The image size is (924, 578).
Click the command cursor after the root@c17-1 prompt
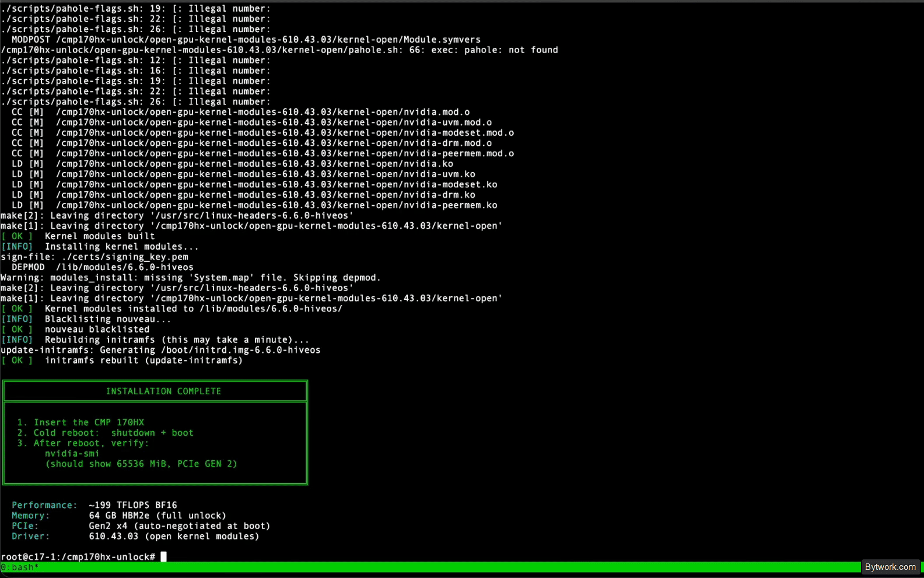coord(164,557)
